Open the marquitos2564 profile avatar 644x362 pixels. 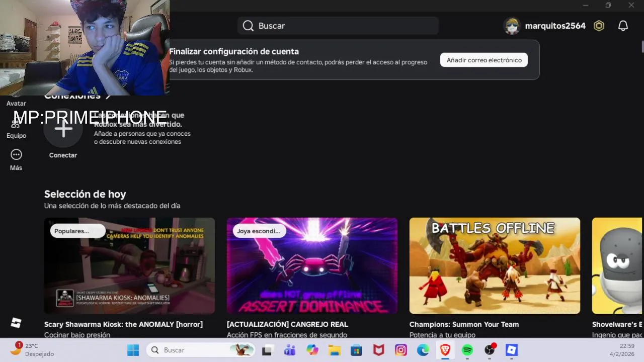pos(512,26)
